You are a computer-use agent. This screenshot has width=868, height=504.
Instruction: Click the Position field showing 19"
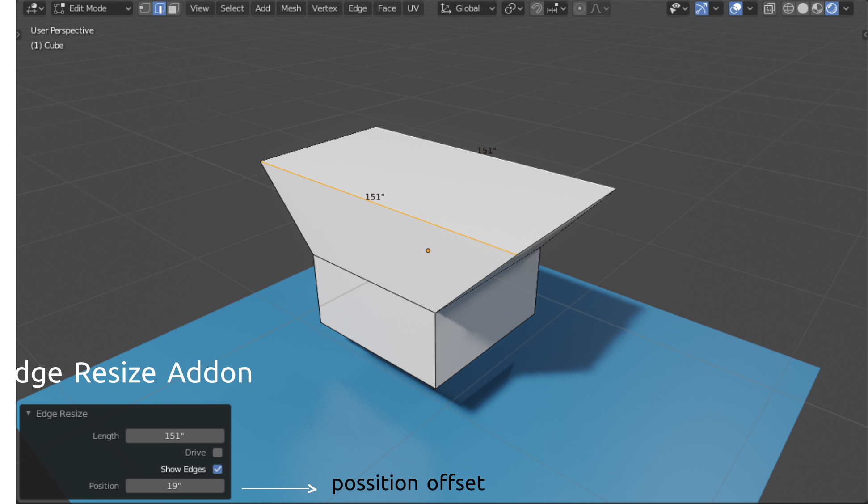[x=175, y=486]
